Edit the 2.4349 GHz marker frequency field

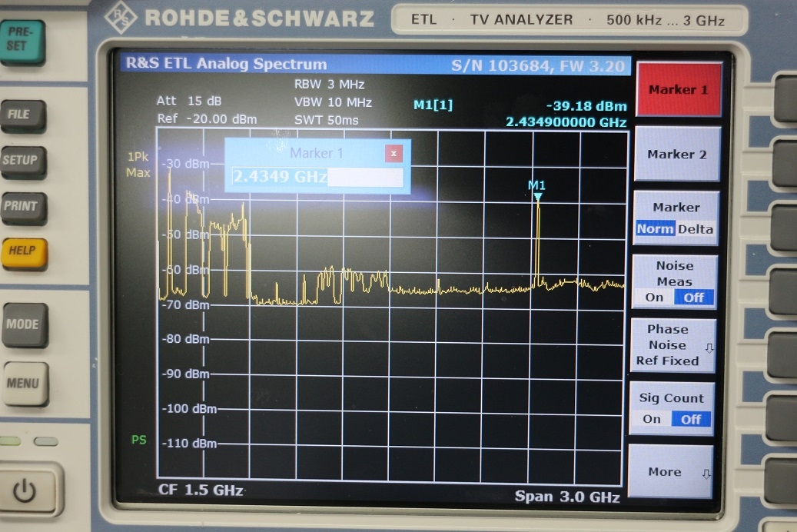pyautogui.click(x=317, y=177)
